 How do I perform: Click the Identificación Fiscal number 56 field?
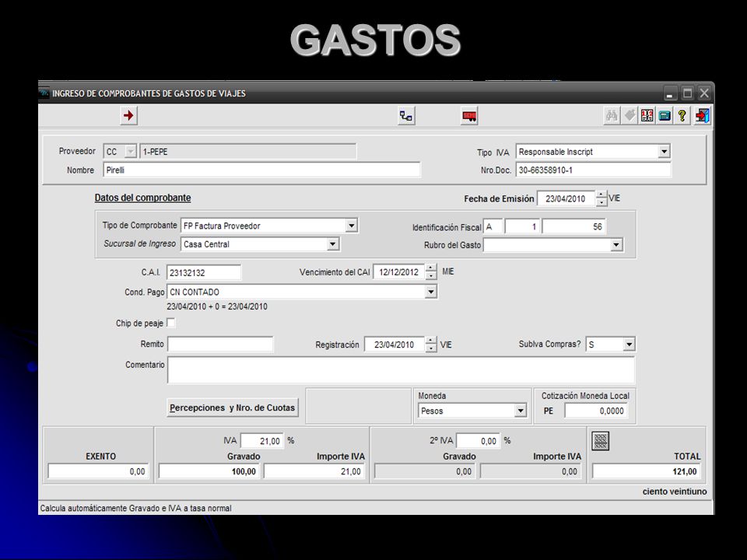coord(574,226)
